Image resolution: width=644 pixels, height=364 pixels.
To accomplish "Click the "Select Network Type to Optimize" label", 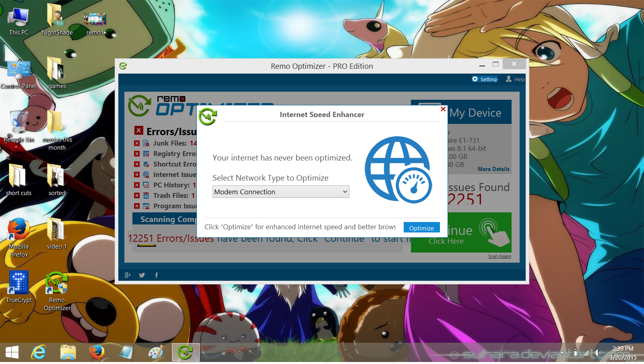I will 270,178.
